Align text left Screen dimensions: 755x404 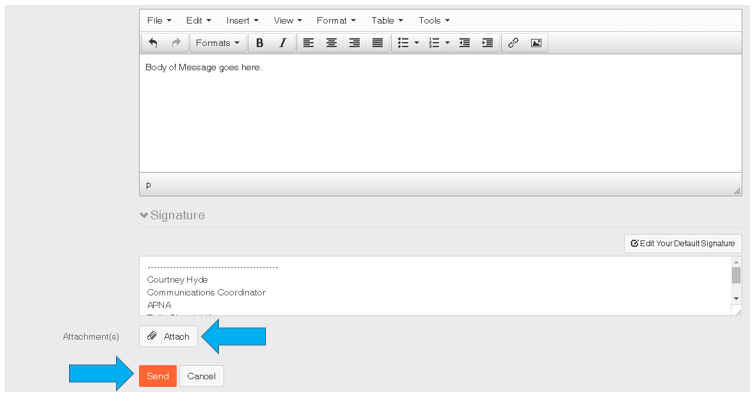coord(309,43)
